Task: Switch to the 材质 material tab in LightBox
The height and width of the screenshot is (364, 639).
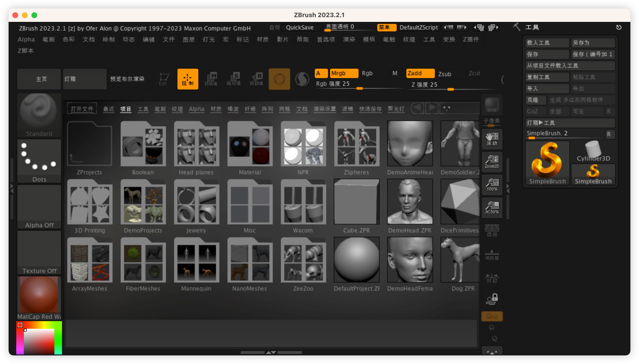Action: 216,109
